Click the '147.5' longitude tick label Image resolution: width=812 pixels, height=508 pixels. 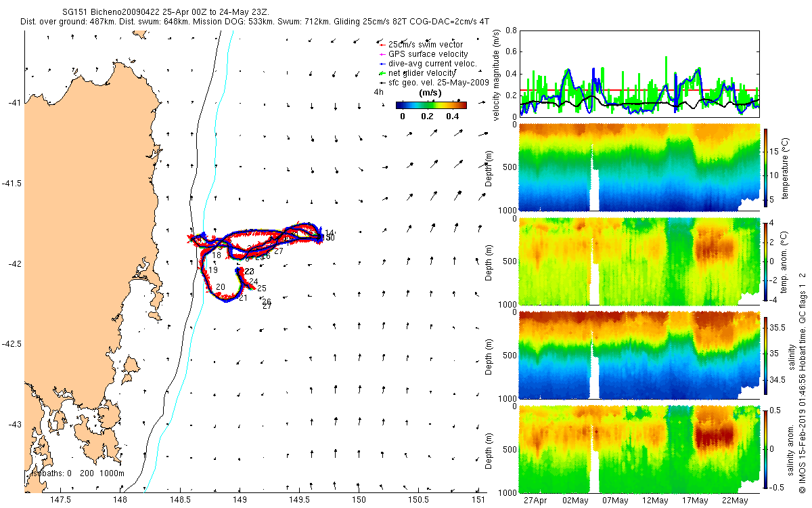click(x=61, y=500)
